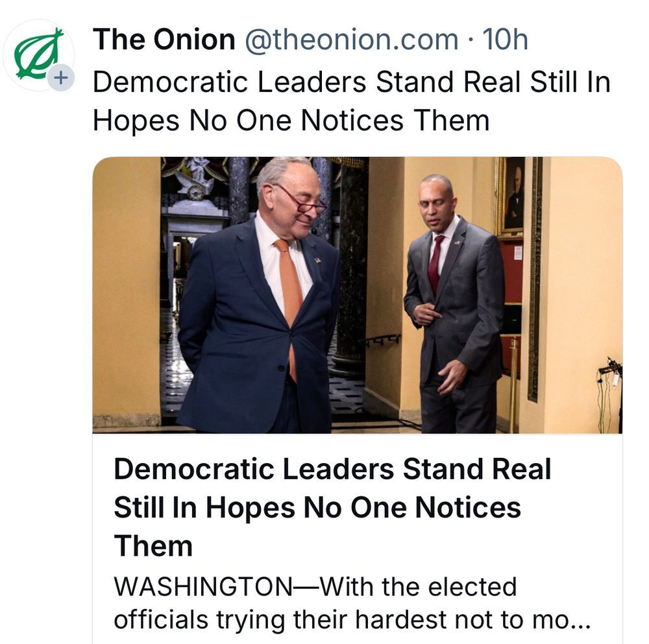Click the framed portrait on the wall
This screenshot has height=644, width=649.
click(513, 195)
